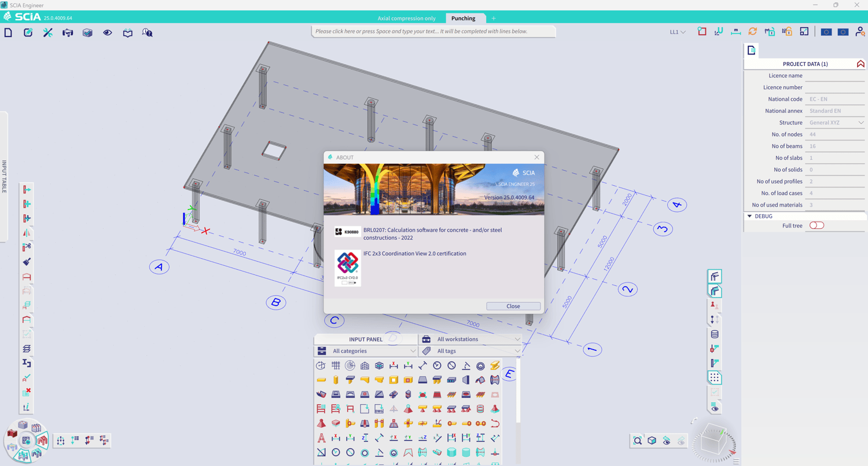Click the National code field value
868x466 pixels.
[x=836, y=99]
